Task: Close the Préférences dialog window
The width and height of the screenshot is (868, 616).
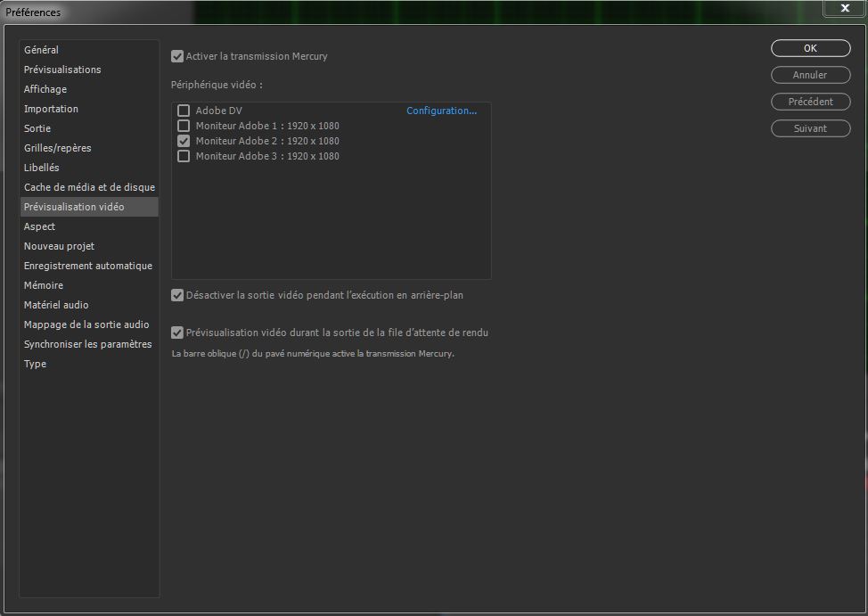Action: pos(843,9)
